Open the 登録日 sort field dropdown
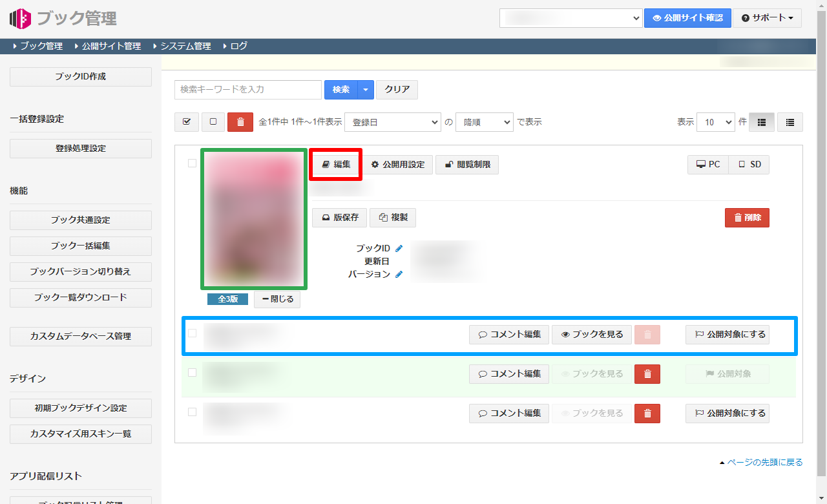Image resolution: width=827 pixels, height=504 pixels. click(392, 122)
